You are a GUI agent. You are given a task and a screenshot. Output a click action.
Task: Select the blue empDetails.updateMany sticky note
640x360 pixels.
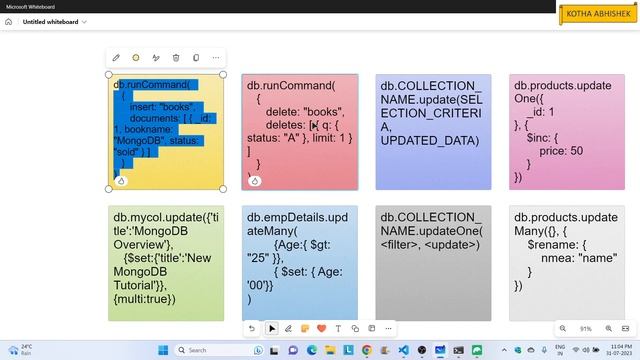300,263
